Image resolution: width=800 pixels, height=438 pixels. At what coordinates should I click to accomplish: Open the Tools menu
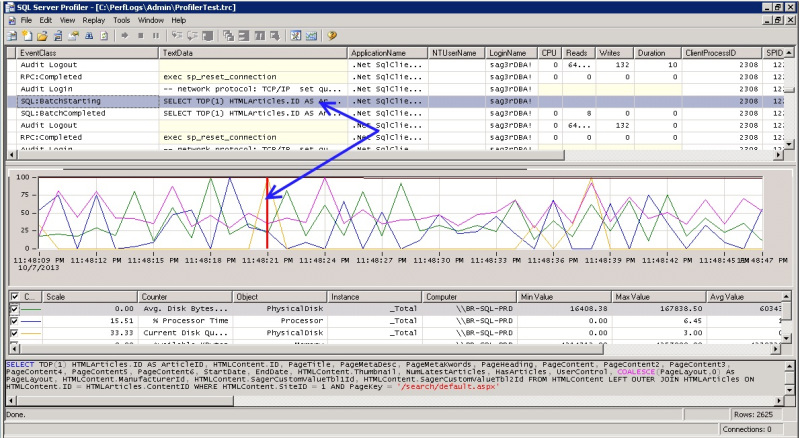tap(121, 19)
